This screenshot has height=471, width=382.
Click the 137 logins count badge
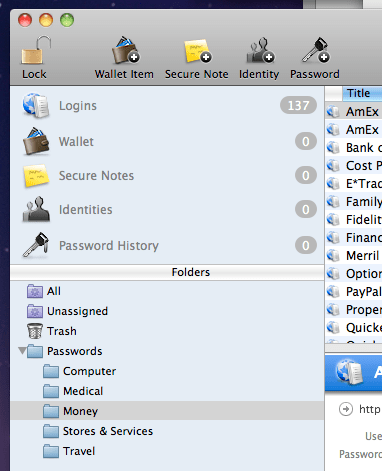pyautogui.click(x=298, y=105)
